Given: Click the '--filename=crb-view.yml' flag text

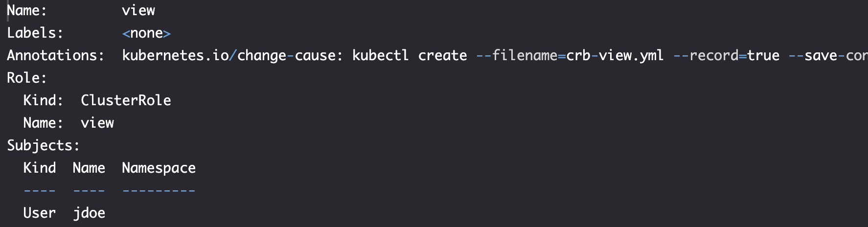Looking at the screenshot, I should (570, 55).
